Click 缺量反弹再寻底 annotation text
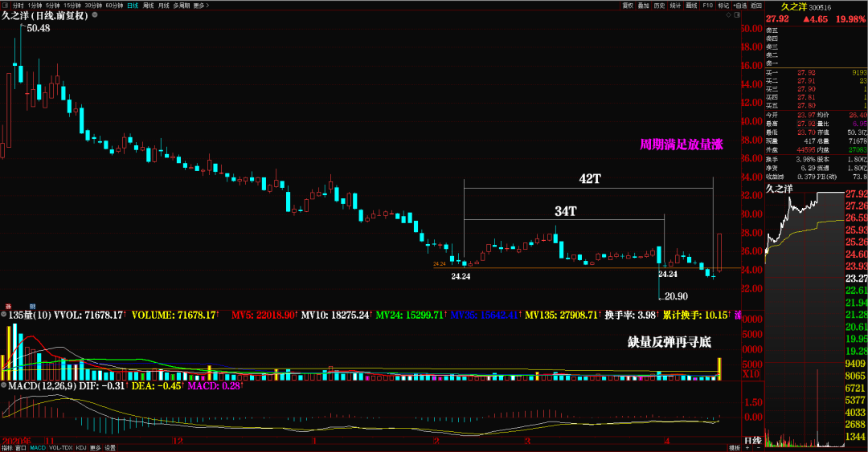Screen dimensions: 868x452 pos(669,342)
